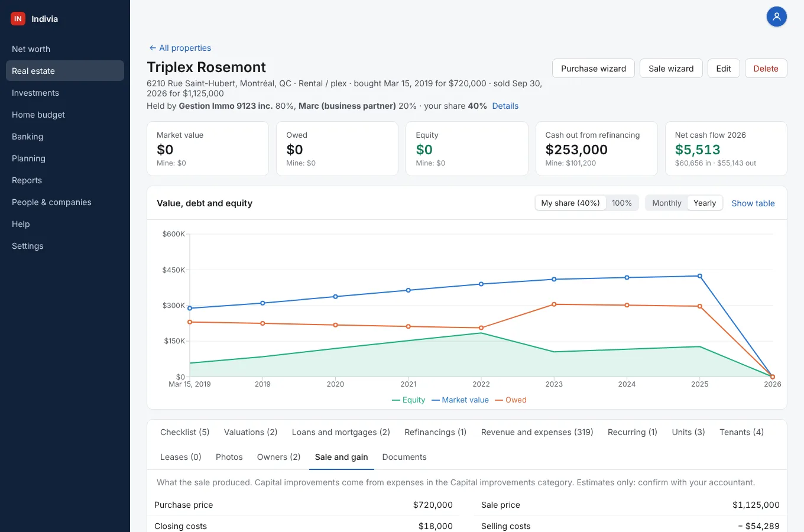Toggle Market value series in legend
The height and width of the screenshot is (532, 804).
pos(460,400)
